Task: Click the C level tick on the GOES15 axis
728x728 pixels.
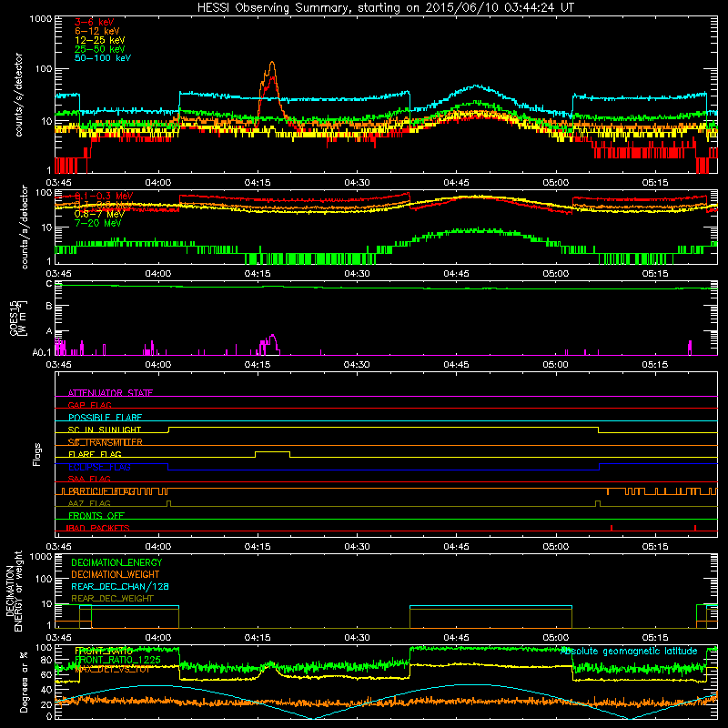Action: [x=49, y=284]
